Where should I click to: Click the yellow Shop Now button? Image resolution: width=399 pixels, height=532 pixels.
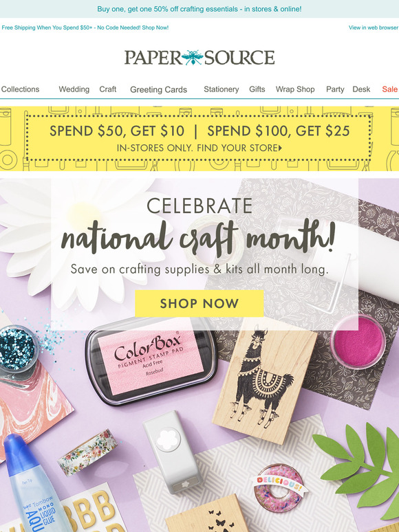click(199, 303)
